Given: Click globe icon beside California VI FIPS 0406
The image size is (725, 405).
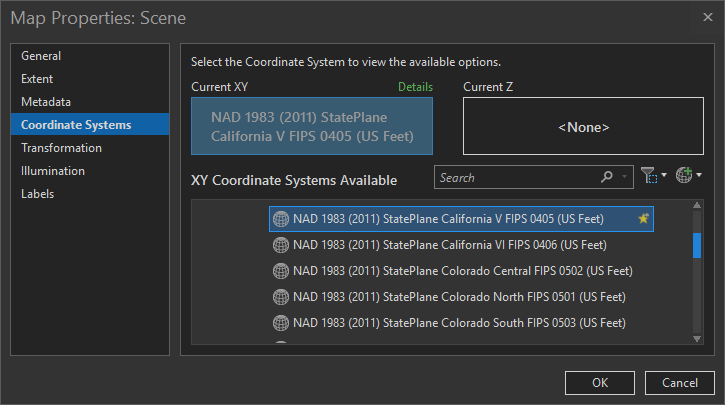Looking at the screenshot, I should [x=281, y=244].
